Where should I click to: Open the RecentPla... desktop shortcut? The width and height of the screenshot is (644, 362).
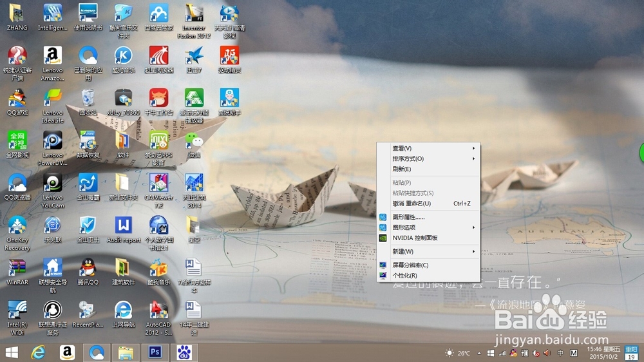88,314
